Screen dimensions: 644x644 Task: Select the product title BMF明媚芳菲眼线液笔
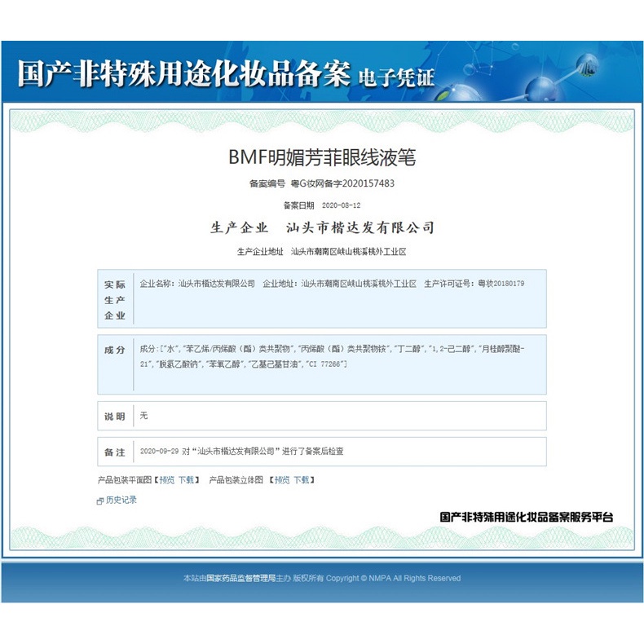pos(322,157)
